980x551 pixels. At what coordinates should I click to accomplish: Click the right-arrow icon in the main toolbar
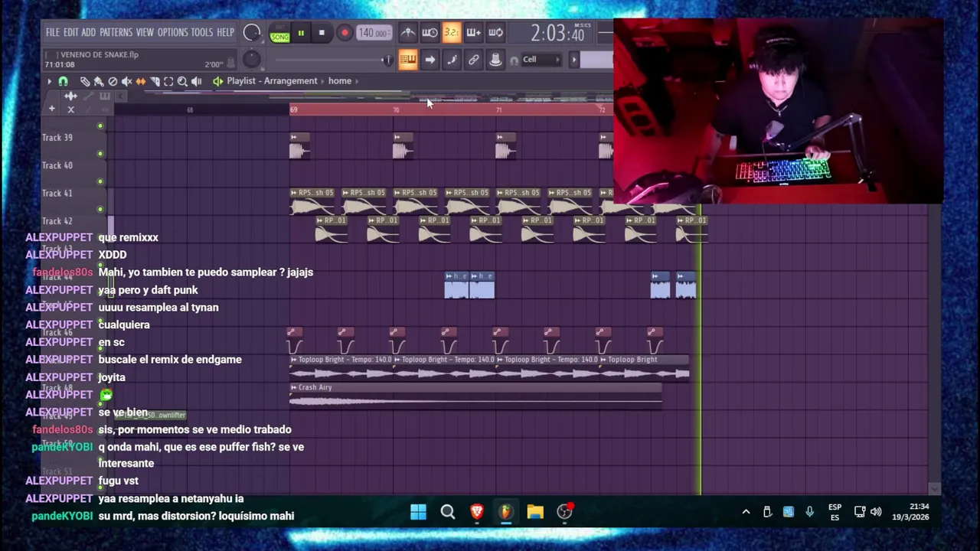[430, 60]
